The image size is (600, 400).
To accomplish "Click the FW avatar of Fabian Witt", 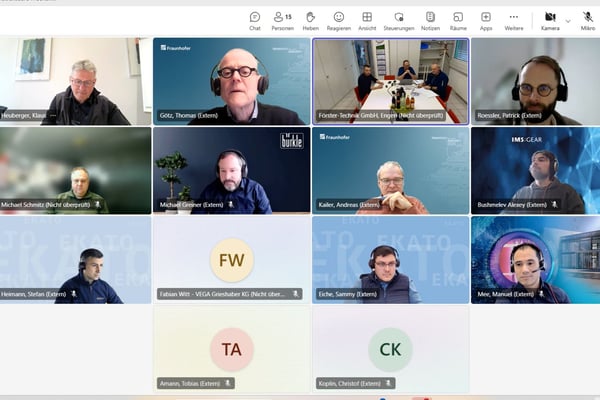I will coord(231,260).
